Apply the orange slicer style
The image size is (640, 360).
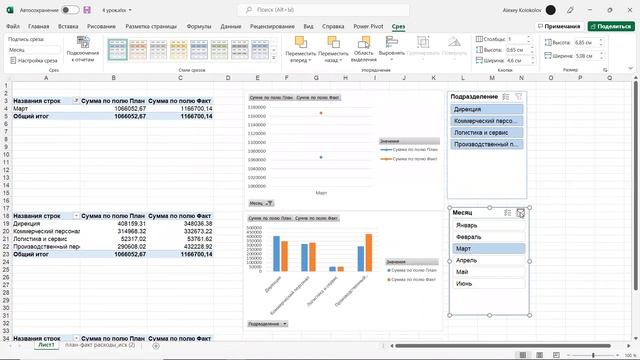[138, 50]
